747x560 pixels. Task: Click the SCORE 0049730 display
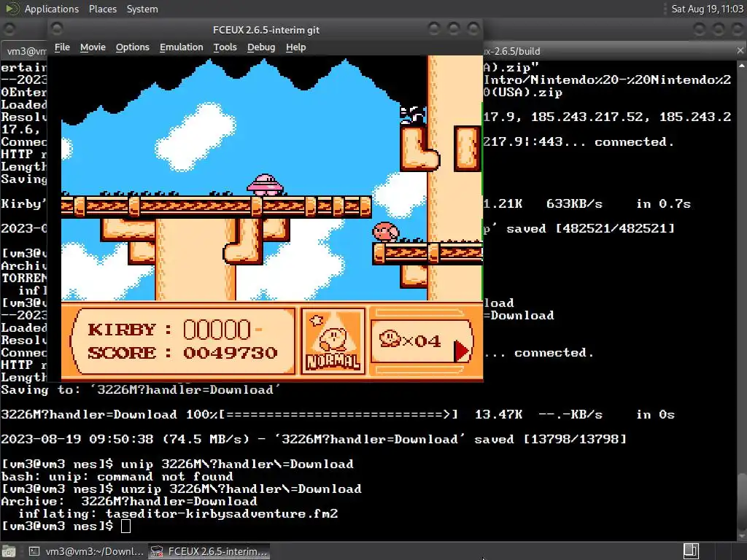tap(182, 353)
